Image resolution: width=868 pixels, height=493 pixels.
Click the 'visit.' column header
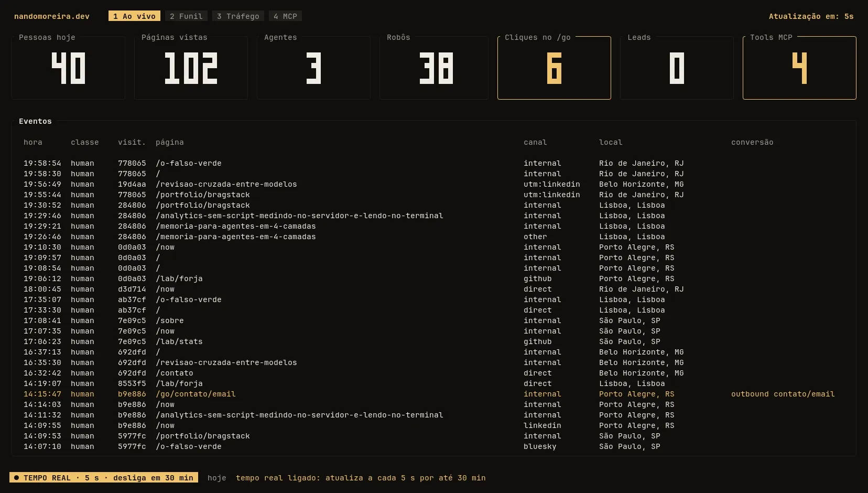point(132,142)
